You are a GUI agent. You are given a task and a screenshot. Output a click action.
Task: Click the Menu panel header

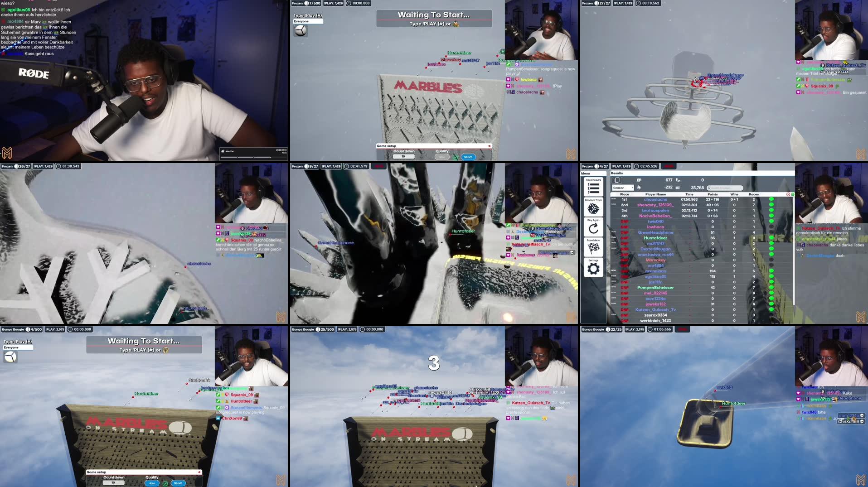[593, 174]
